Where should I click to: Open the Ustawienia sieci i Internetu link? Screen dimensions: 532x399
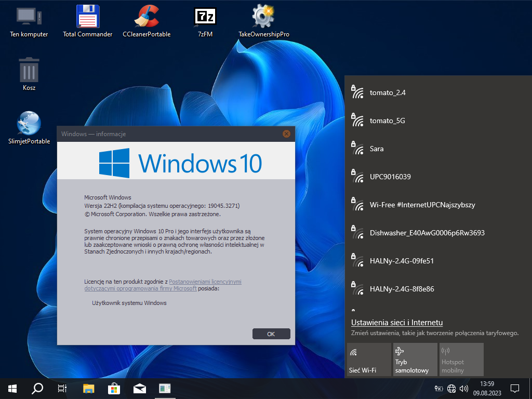[396, 323]
